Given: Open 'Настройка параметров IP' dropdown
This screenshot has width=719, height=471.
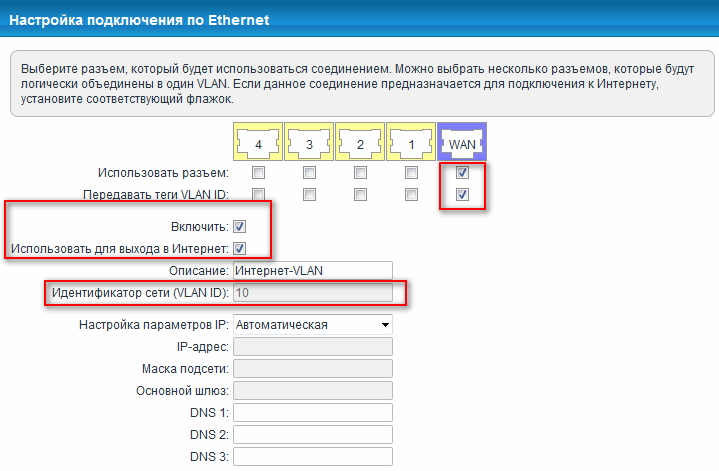Looking at the screenshot, I should point(312,324).
